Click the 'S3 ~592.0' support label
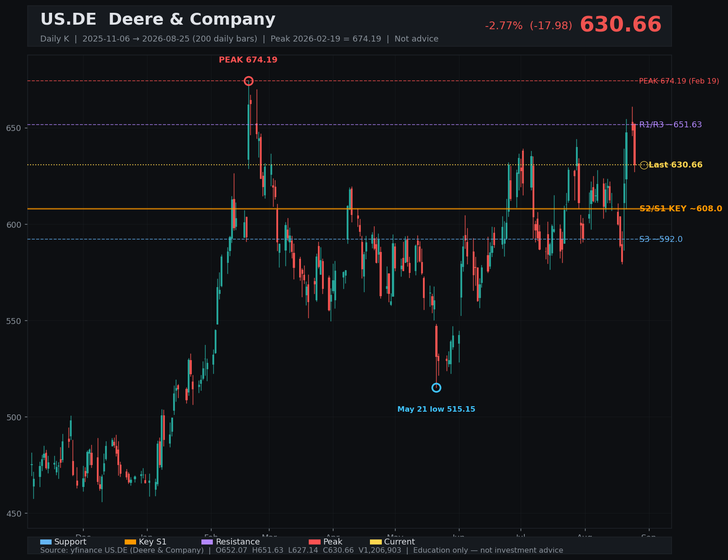The image size is (728, 560). [660, 239]
